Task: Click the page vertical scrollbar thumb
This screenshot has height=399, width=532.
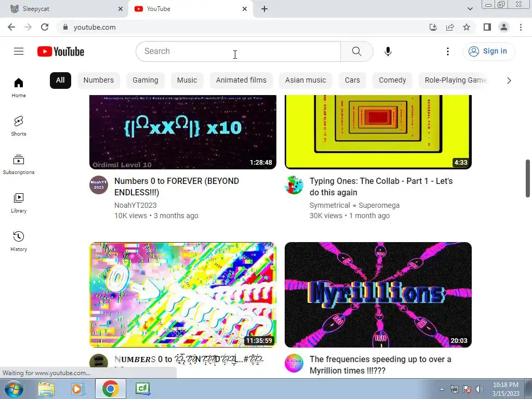Action: point(528,178)
